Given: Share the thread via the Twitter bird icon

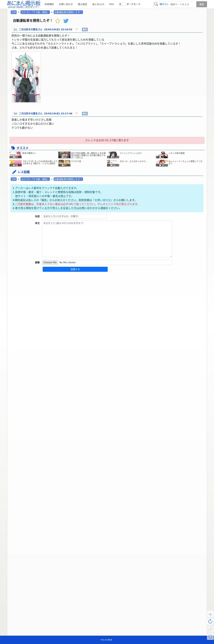Looking at the screenshot, I should (x=66, y=21).
